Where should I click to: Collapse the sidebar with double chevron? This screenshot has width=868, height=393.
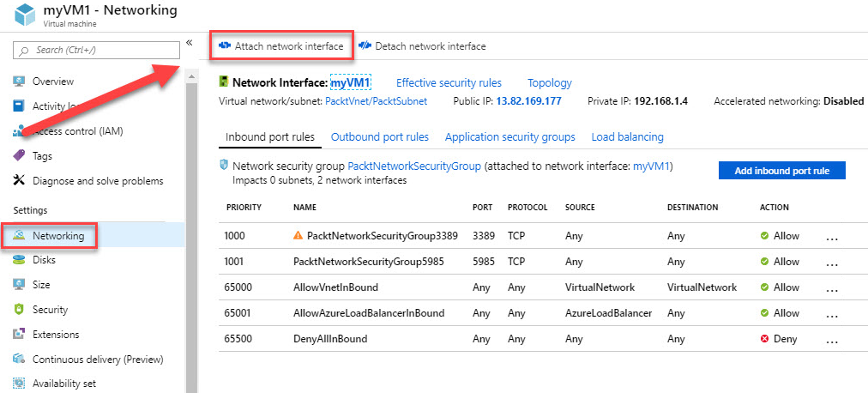(189, 43)
